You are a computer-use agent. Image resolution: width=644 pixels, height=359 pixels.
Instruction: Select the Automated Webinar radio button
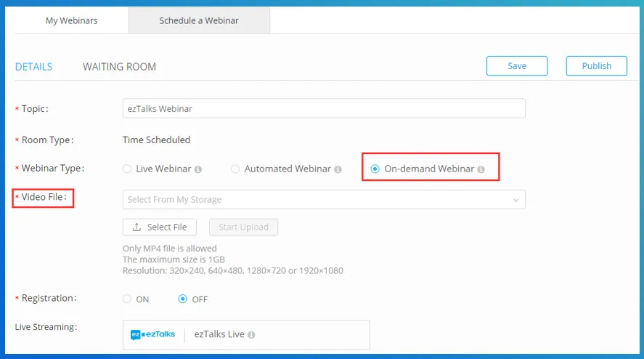[235, 169]
